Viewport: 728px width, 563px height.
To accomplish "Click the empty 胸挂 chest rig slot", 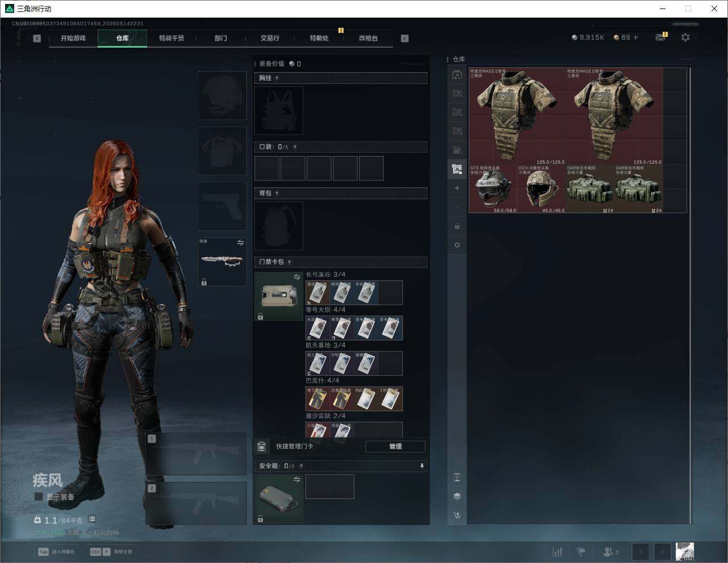I will point(279,111).
